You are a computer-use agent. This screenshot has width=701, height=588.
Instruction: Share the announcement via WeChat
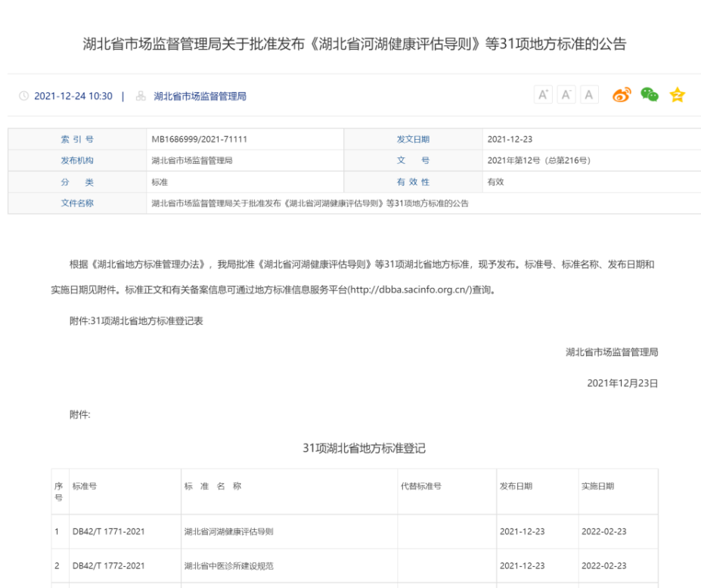coord(650,94)
